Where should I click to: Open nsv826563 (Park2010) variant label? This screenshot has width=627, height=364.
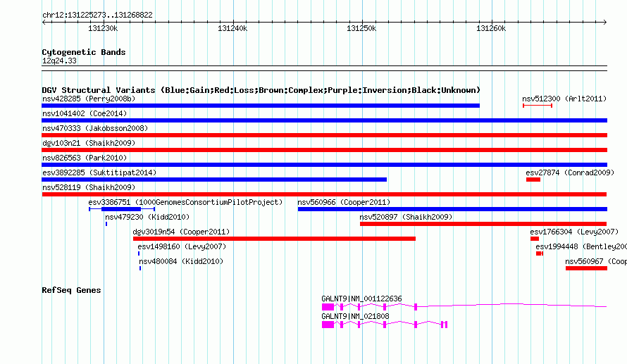[85, 158]
